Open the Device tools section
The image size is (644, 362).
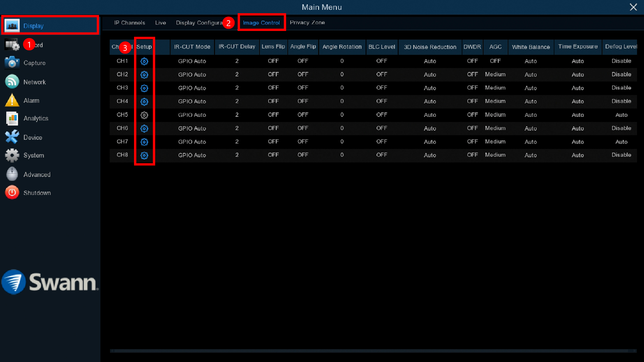pos(12,137)
